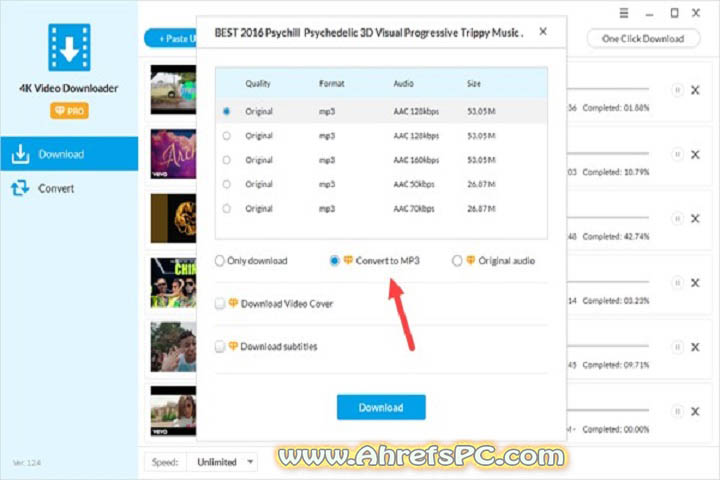This screenshot has width=720, height=480.
Task: Click progress bar of 01.88% download
Action: coord(608,89)
